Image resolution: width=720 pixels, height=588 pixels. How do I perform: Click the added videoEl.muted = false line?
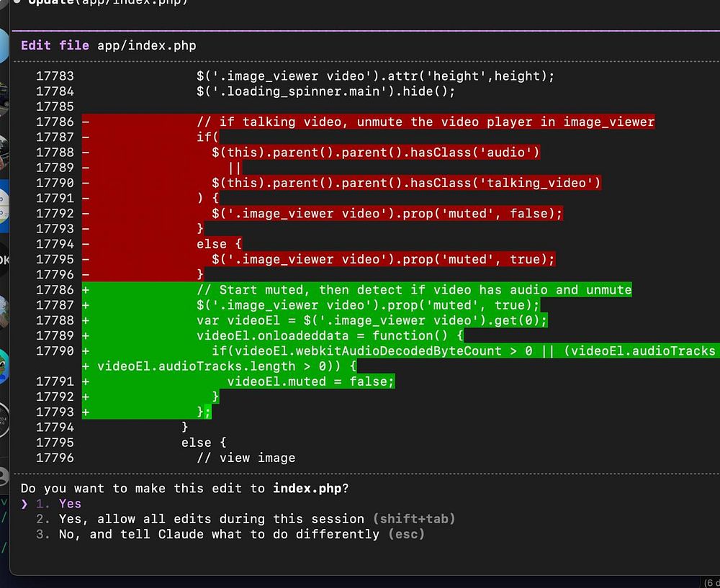coord(311,381)
